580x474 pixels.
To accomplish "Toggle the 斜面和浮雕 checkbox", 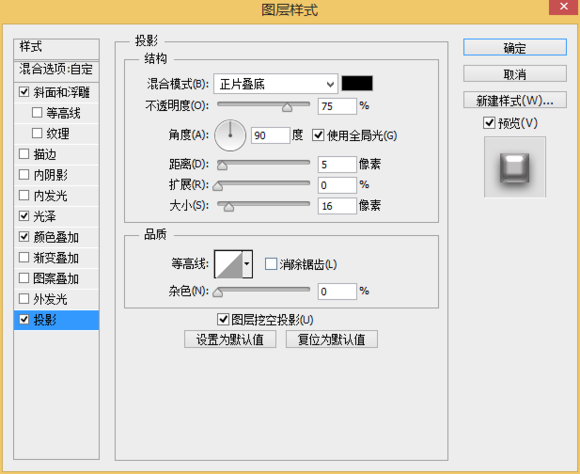I will point(24,91).
